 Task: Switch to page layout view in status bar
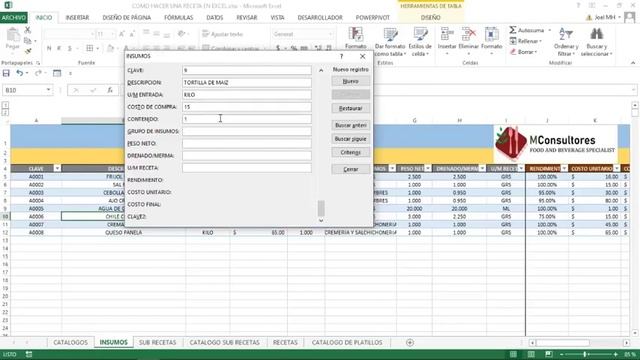[531, 354]
